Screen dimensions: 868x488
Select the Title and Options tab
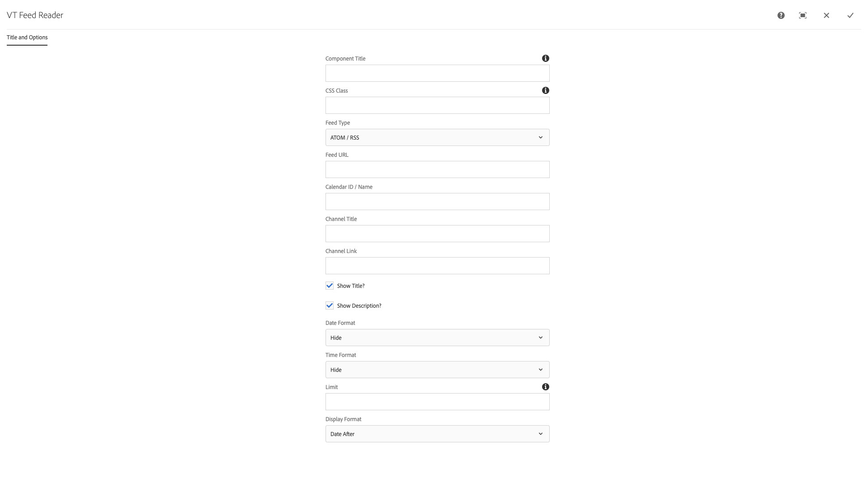pyautogui.click(x=27, y=38)
